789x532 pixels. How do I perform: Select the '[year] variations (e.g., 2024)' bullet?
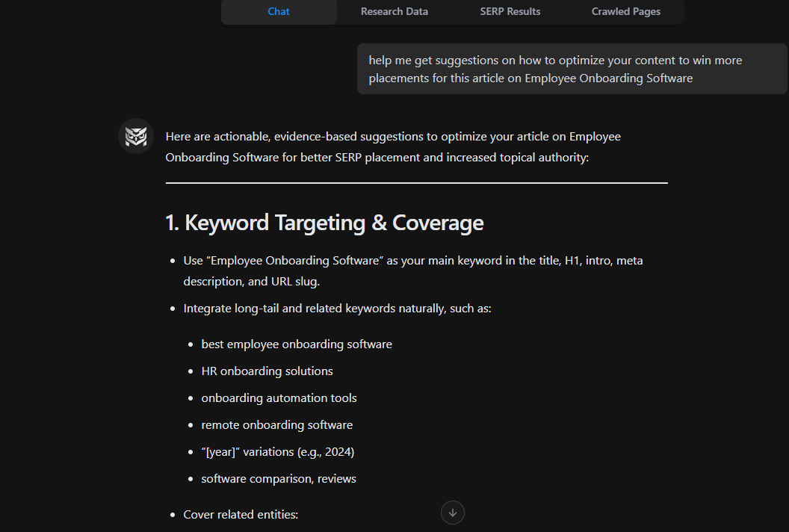(277, 451)
